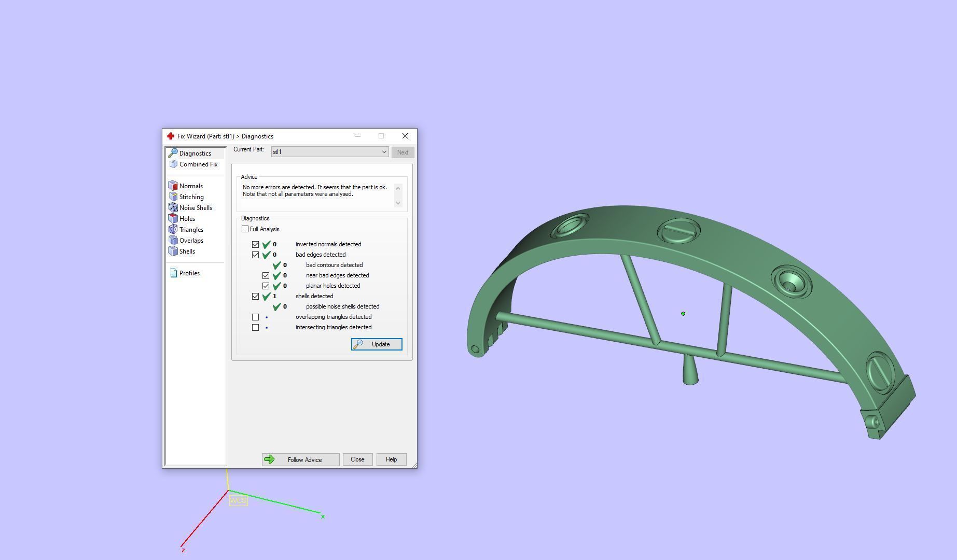Uncheck near bad edges detection
This screenshot has height=560, width=957.
pos(266,275)
